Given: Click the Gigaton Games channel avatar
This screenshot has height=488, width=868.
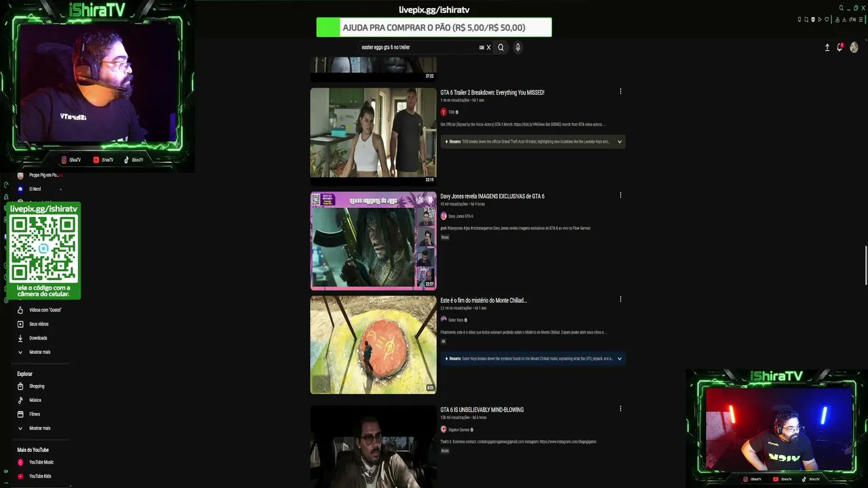Looking at the screenshot, I should tap(443, 429).
